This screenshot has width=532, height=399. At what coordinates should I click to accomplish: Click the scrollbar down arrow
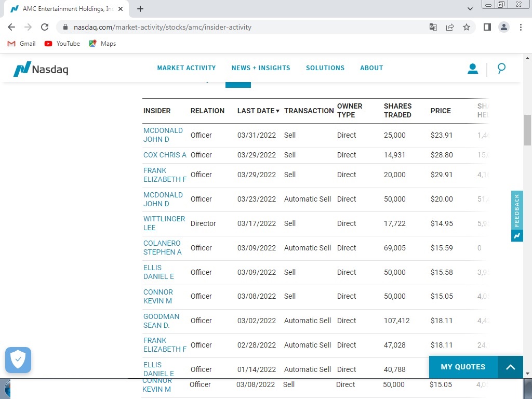click(x=527, y=374)
